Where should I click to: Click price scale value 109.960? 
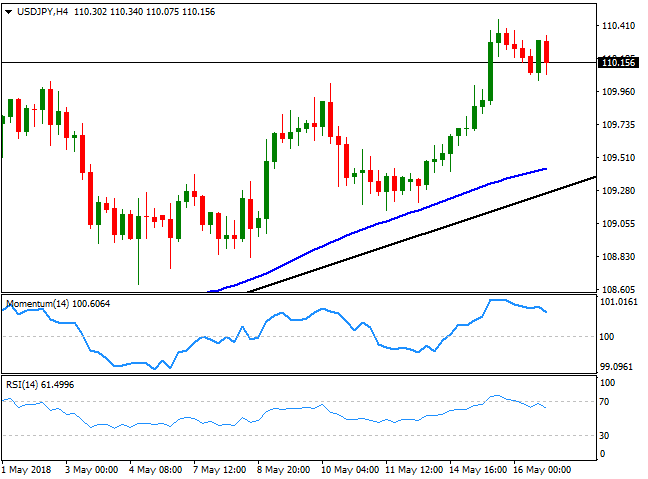[618, 92]
